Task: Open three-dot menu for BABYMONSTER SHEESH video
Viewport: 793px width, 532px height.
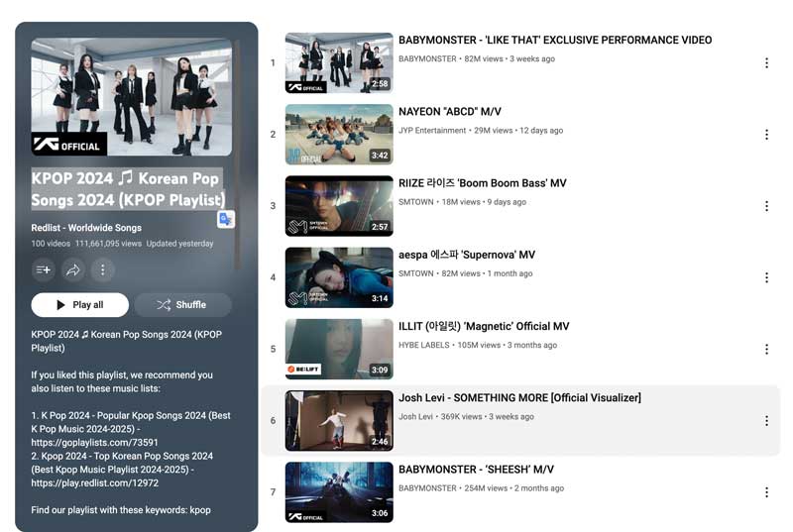Action: pyautogui.click(x=766, y=492)
